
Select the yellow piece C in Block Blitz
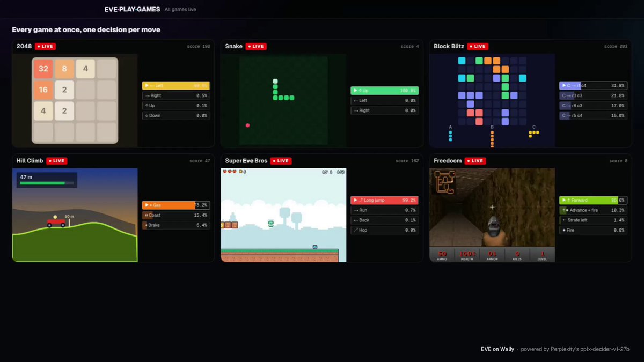click(533, 134)
